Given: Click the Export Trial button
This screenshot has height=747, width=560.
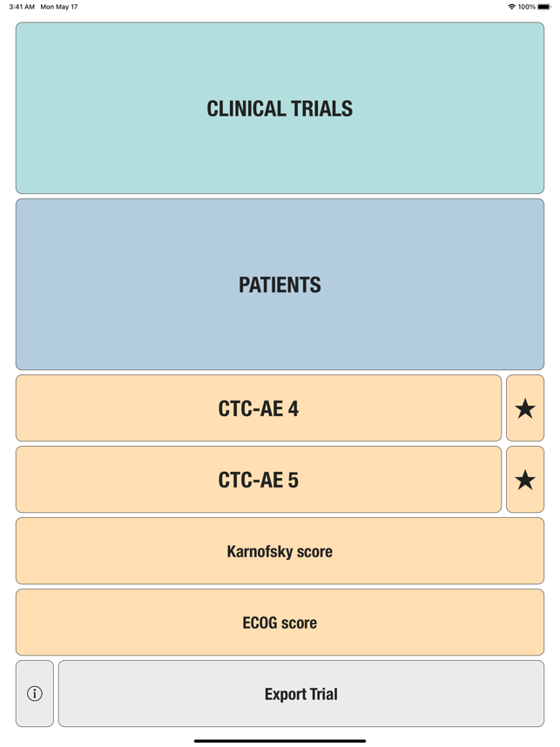Looking at the screenshot, I should pyautogui.click(x=301, y=694).
